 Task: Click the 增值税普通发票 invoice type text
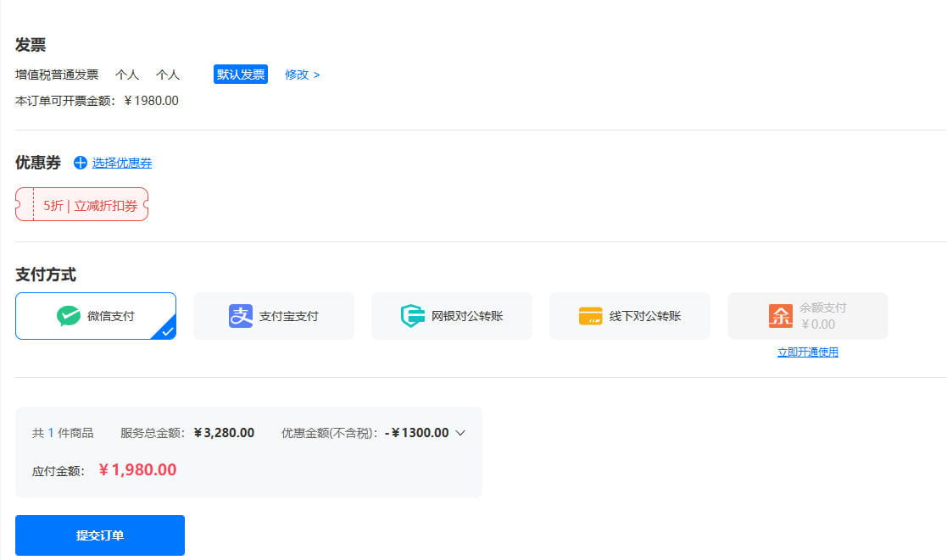(57, 75)
